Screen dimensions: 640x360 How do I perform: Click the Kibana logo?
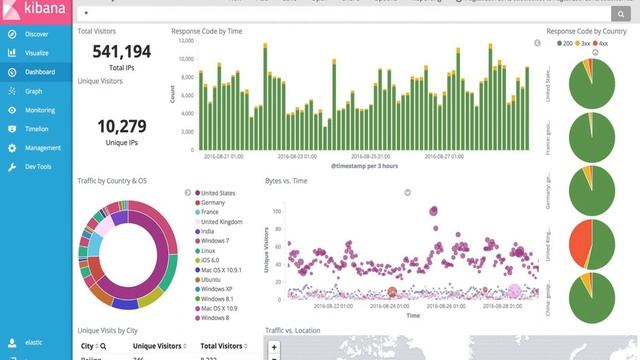point(36,10)
